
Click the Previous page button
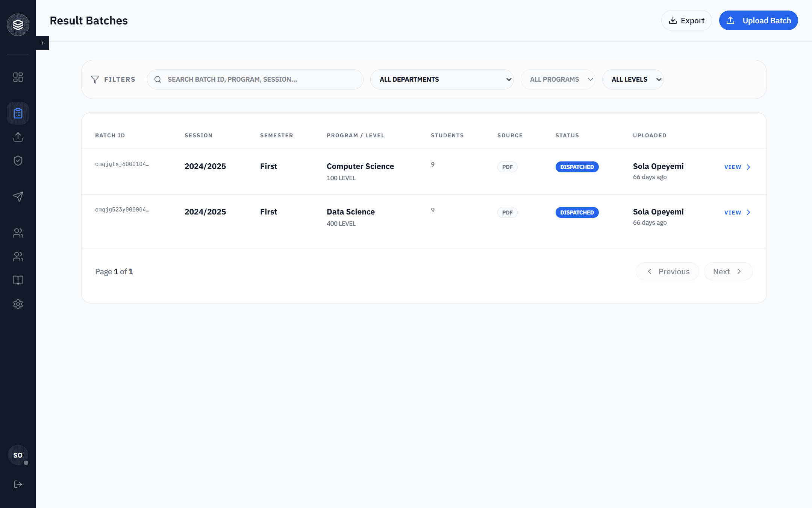(x=668, y=271)
